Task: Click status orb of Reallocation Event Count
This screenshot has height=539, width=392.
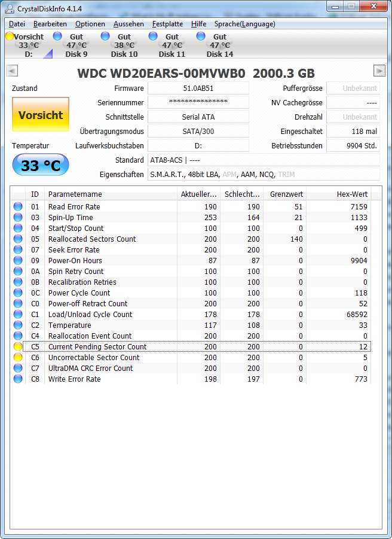Action: tap(18, 336)
